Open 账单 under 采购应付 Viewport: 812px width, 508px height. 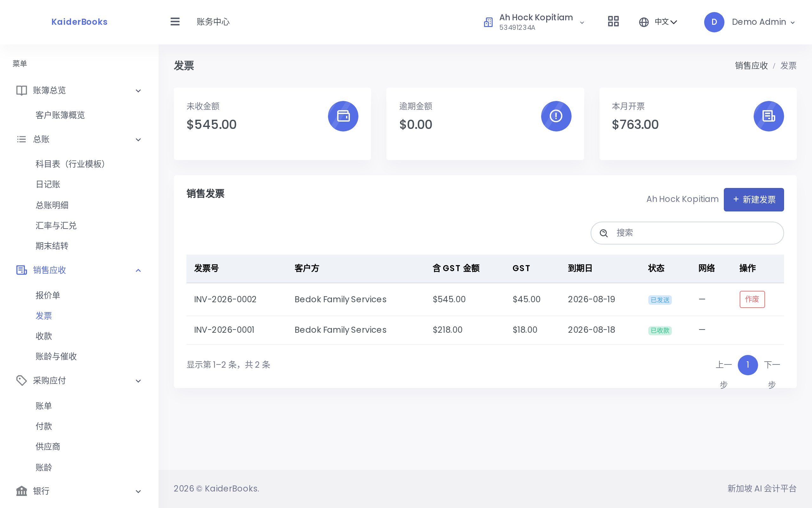[x=44, y=406]
